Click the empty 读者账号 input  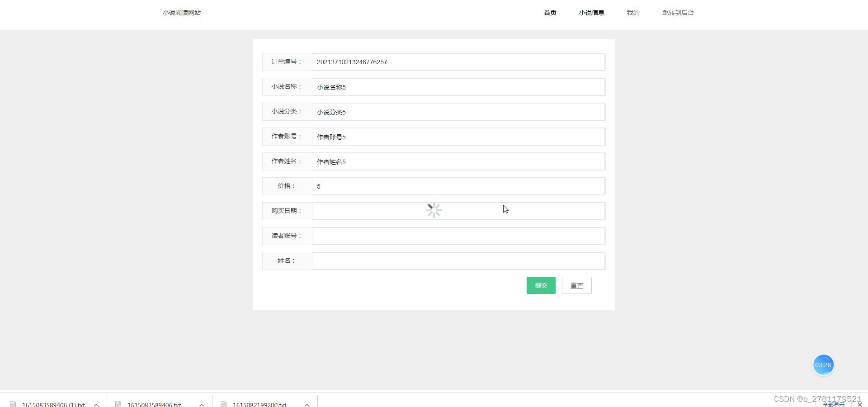[458, 236]
